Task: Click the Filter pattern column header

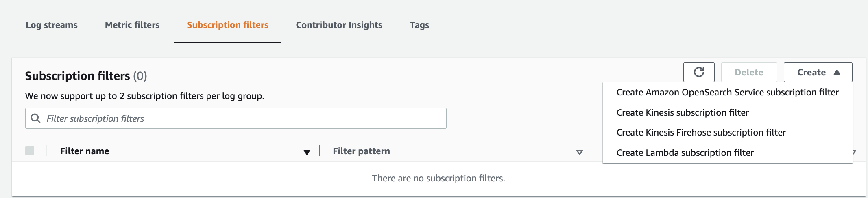Action: (361, 151)
